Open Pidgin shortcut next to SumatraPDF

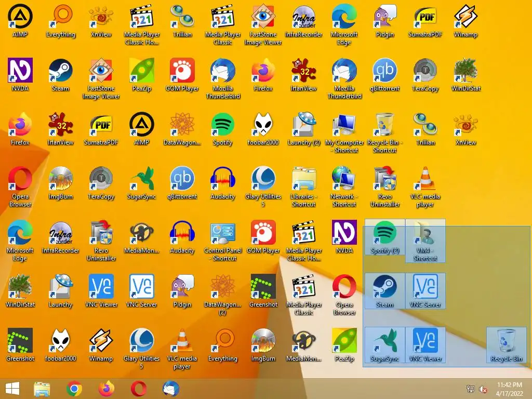(385, 22)
